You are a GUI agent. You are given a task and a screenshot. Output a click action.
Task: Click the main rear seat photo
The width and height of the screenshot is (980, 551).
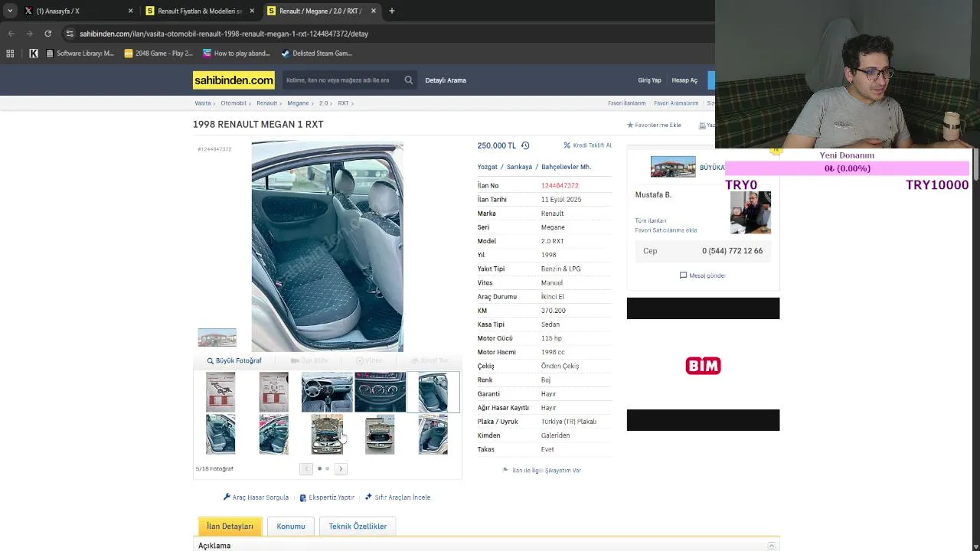pyautogui.click(x=327, y=246)
